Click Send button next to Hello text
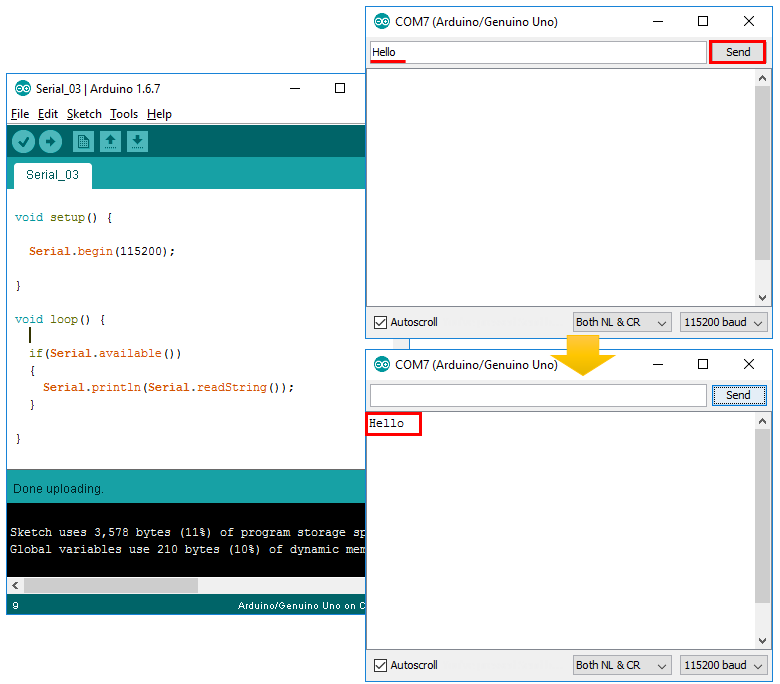 737,52
